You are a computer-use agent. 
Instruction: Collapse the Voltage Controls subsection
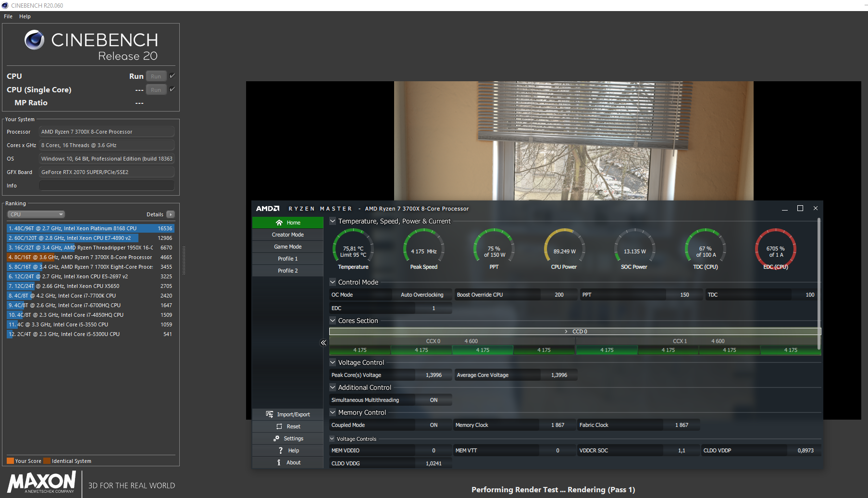332,439
